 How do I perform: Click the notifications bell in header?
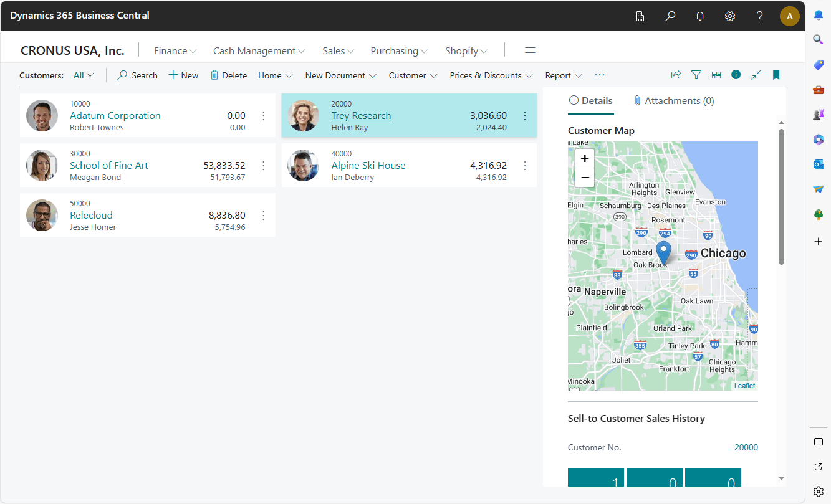(x=700, y=16)
